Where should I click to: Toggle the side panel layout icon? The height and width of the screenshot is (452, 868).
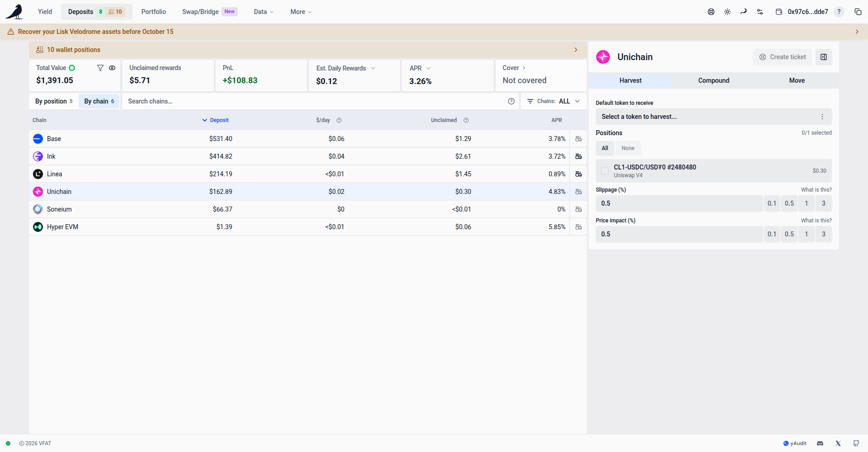coord(824,57)
